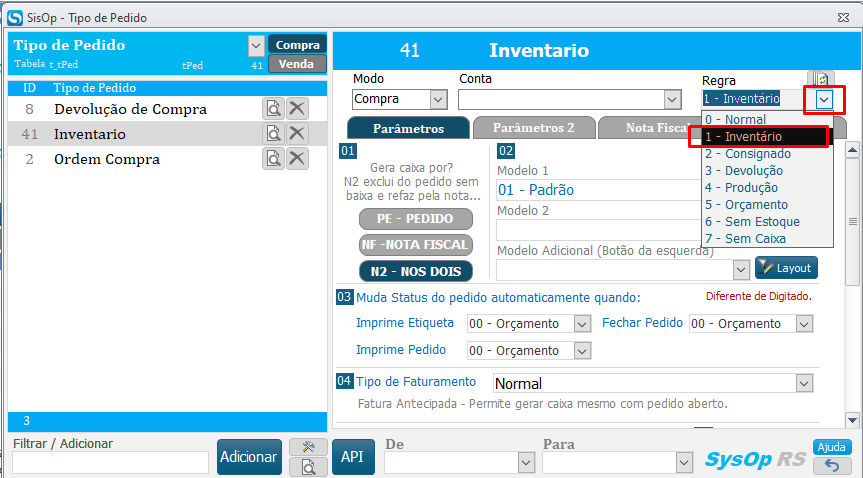The height and width of the screenshot is (478, 863).
Task: Click the Layout button
Action: [786, 268]
